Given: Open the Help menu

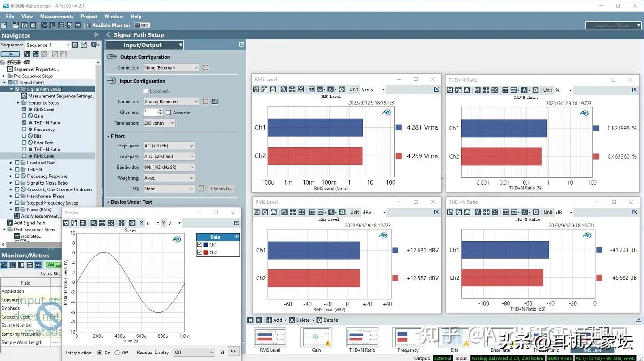Looking at the screenshot, I should coord(136,17).
